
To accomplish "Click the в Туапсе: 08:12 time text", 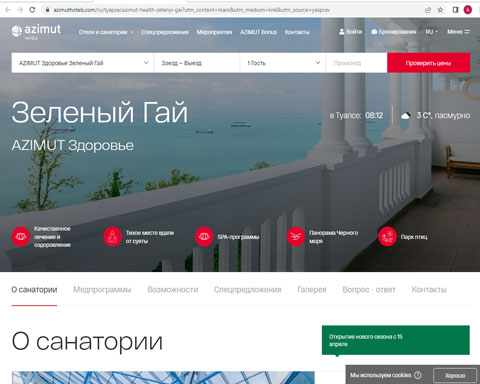I will click(x=356, y=116).
